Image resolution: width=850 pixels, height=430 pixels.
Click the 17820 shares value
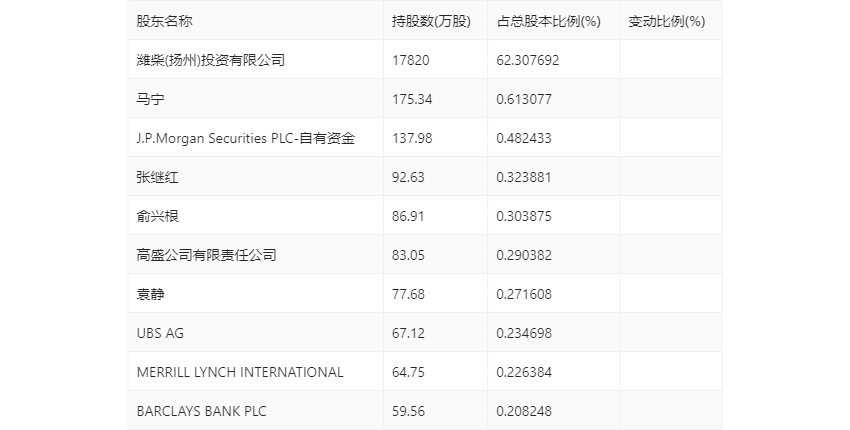[x=410, y=60]
